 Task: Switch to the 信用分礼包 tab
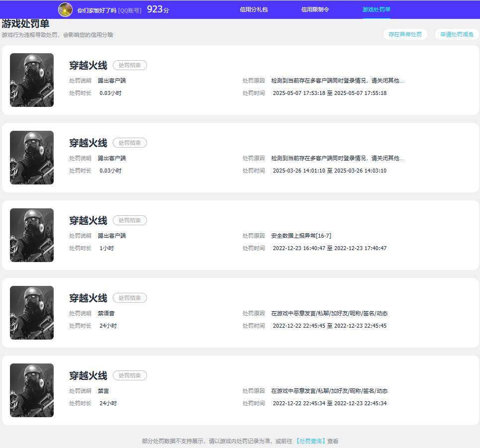(253, 9)
